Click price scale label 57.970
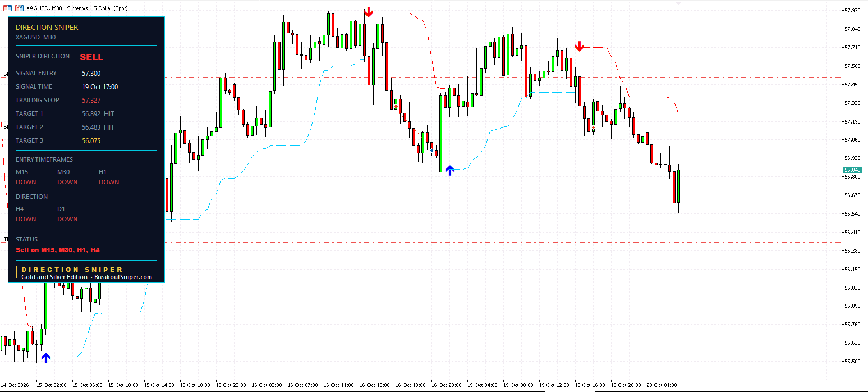This screenshot has height=392, width=868. coord(852,10)
